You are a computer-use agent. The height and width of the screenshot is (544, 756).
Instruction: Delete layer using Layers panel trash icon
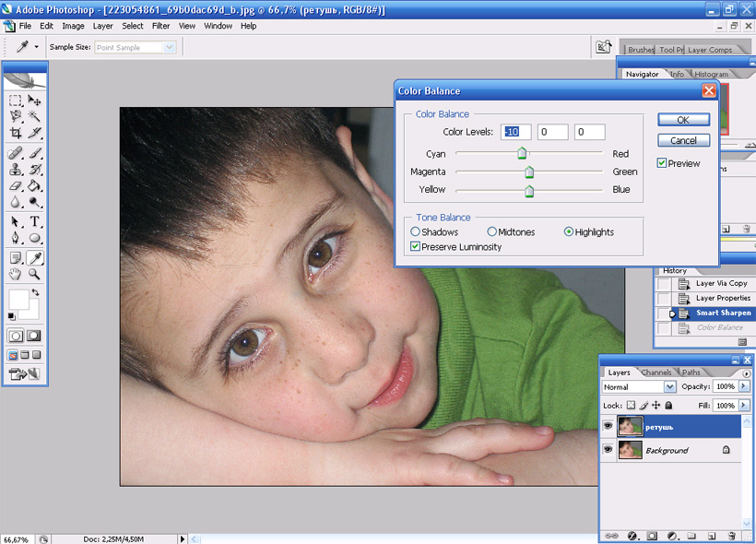(x=732, y=536)
